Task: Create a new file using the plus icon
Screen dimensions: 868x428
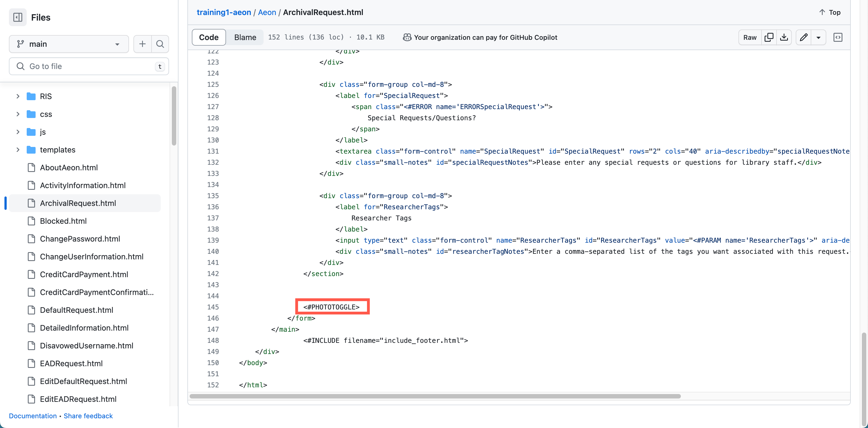Action: 142,44
